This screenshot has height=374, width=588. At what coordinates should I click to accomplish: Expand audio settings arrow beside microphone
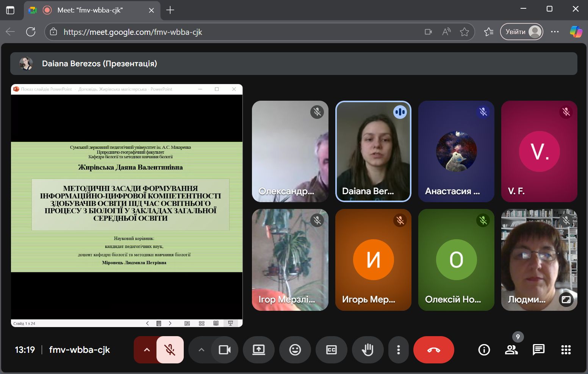(147, 350)
